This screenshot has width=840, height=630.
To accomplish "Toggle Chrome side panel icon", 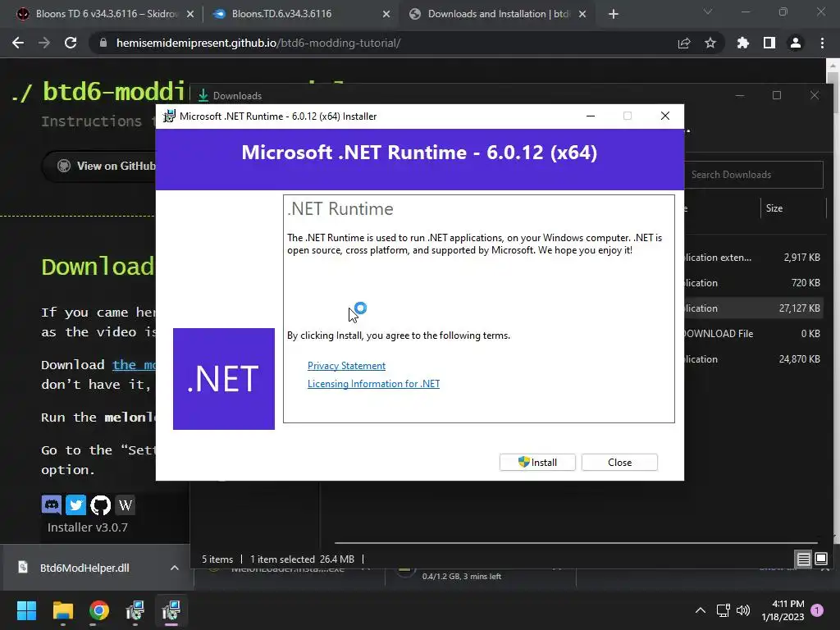I will (769, 43).
